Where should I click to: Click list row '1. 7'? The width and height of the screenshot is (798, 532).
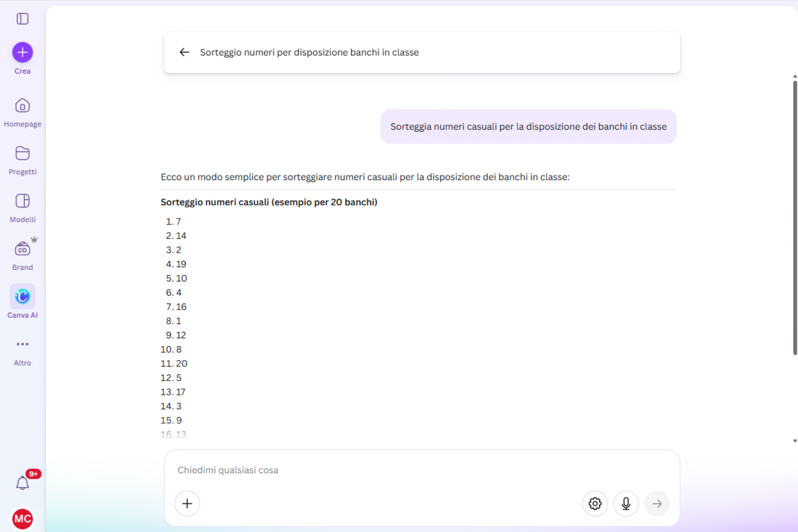click(173, 221)
